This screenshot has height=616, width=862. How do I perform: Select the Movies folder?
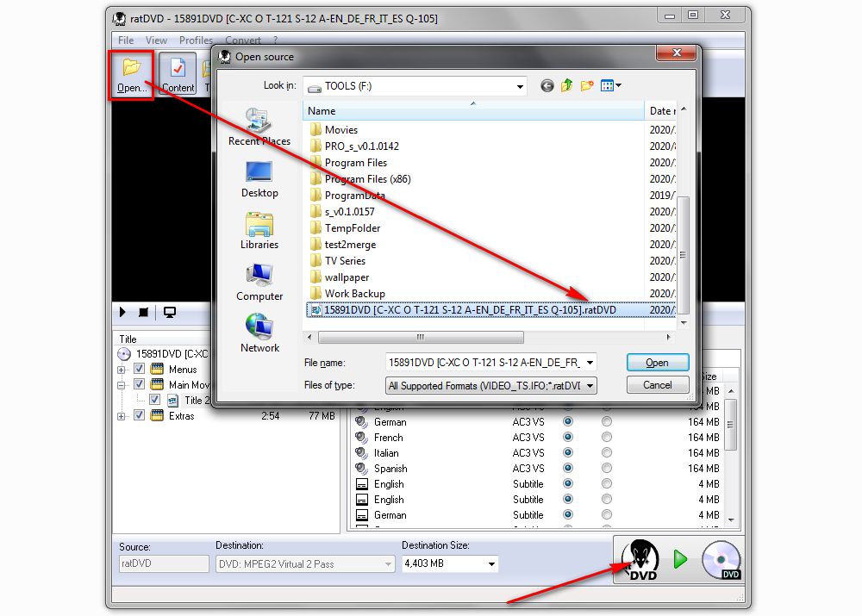tap(340, 130)
